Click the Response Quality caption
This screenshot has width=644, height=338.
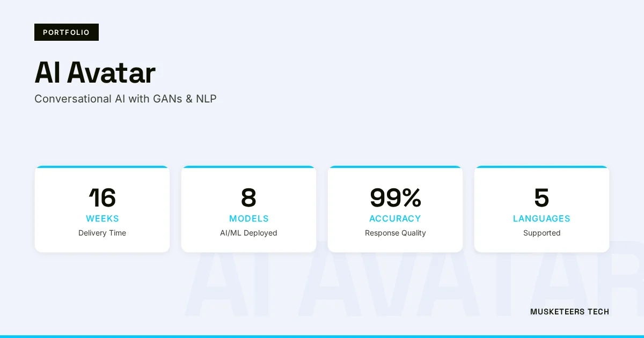pos(395,233)
